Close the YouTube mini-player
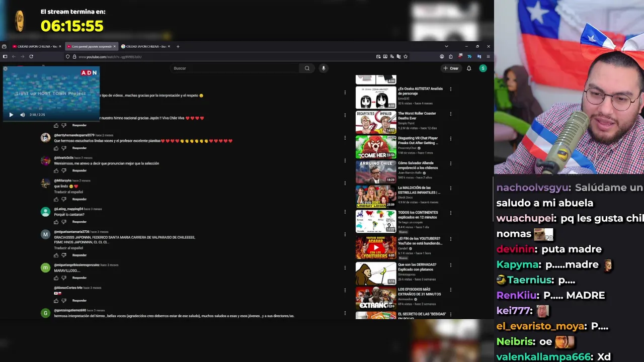 pyautogui.click(x=5, y=69)
